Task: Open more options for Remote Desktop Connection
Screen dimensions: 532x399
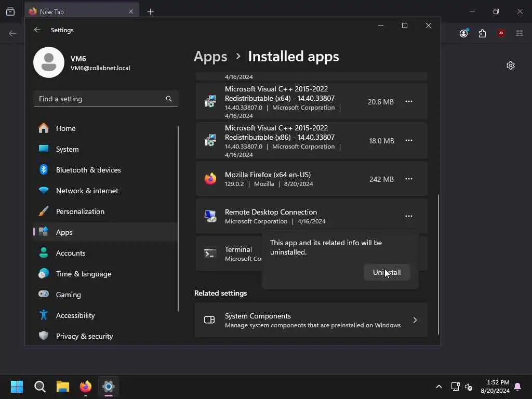Action: pyautogui.click(x=408, y=216)
